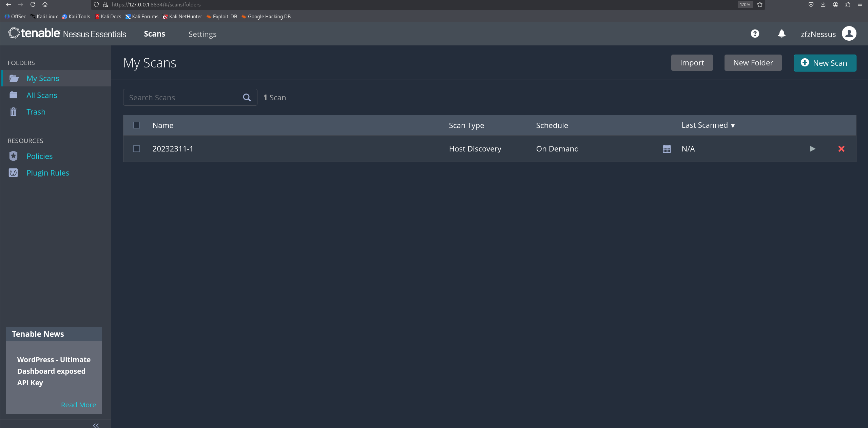The height and width of the screenshot is (428, 868).
Task: Open the help question mark icon
Action: coord(755,34)
